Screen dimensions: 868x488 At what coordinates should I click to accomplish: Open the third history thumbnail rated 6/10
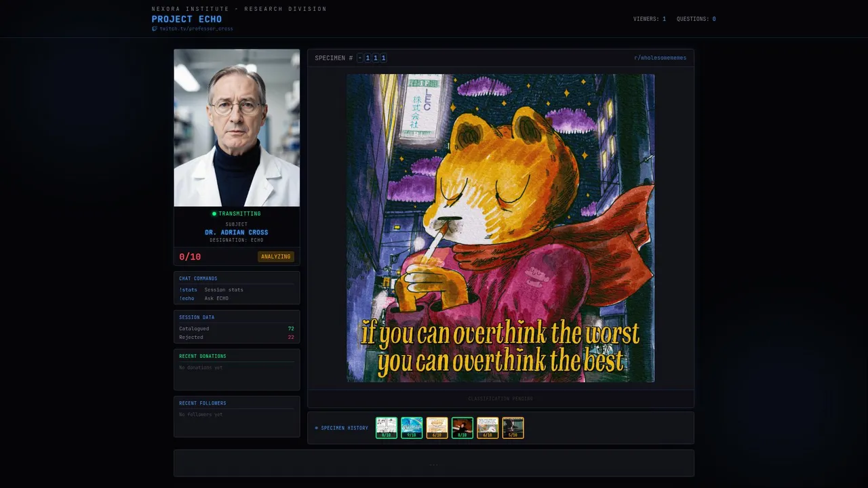click(437, 428)
